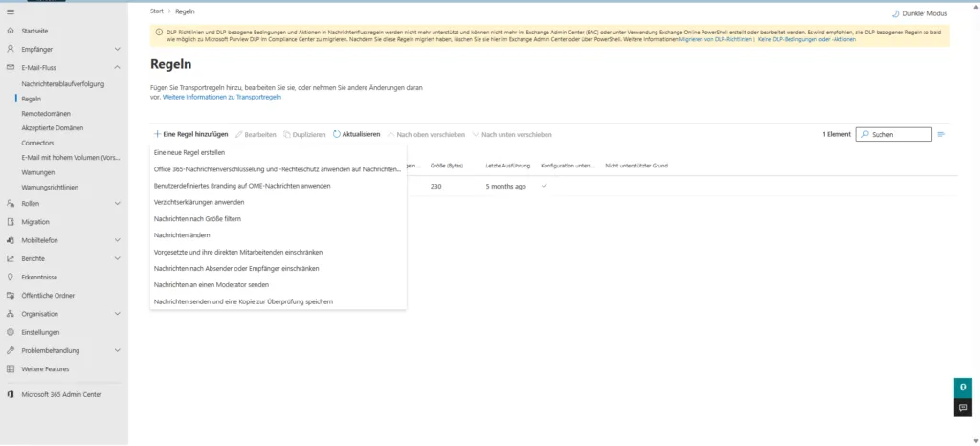Select 'Eine neue Regel erstellen' menu entry
This screenshot has width=980, height=446.
pos(189,152)
